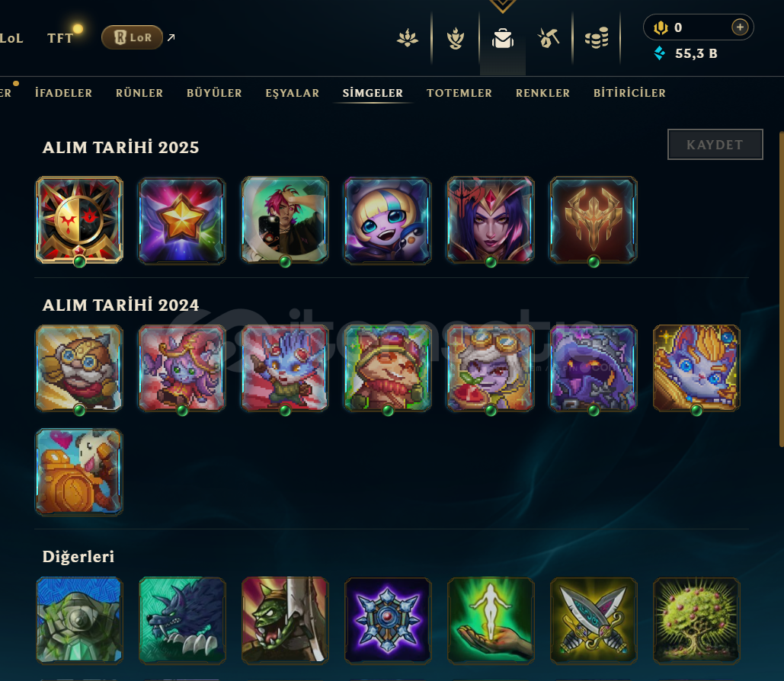The width and height of the screenshot is (784, 681).
Task: Select the golden star summoner icon
Action: [182, 220]
